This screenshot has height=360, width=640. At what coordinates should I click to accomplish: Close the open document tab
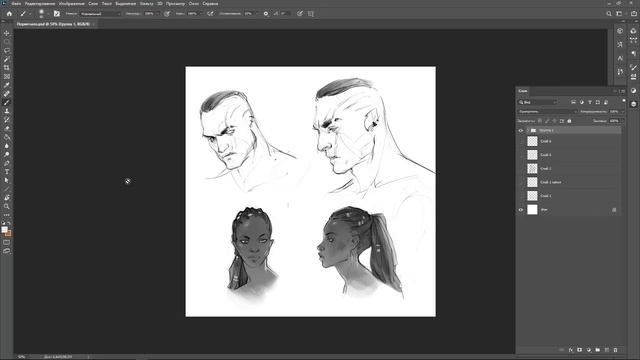point(93,24)
